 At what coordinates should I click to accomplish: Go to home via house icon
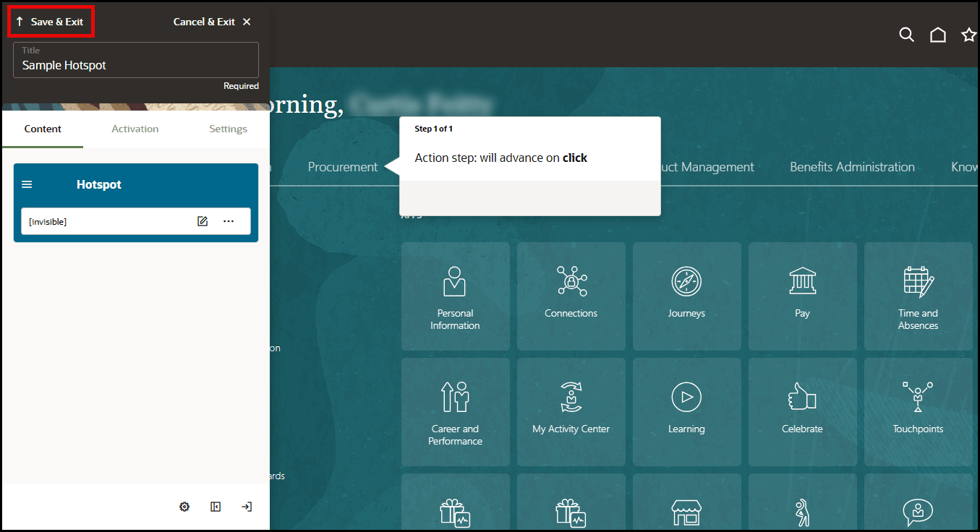click(x=938, y=35)
